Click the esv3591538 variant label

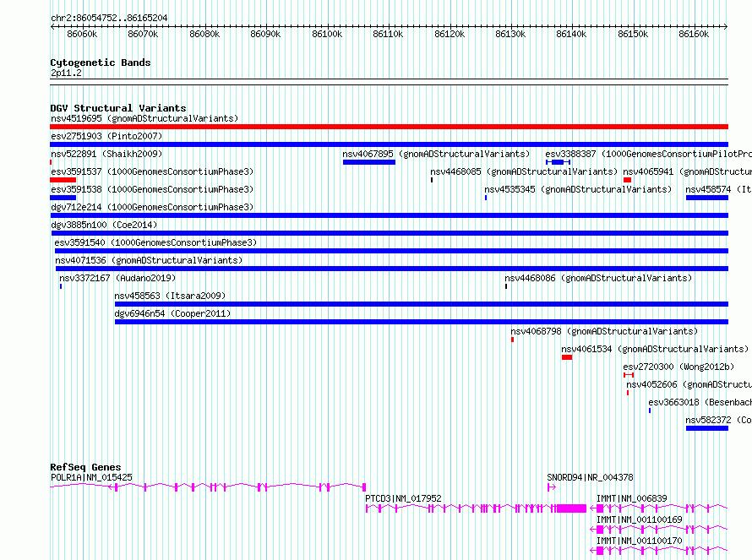(x=152, y=189)
